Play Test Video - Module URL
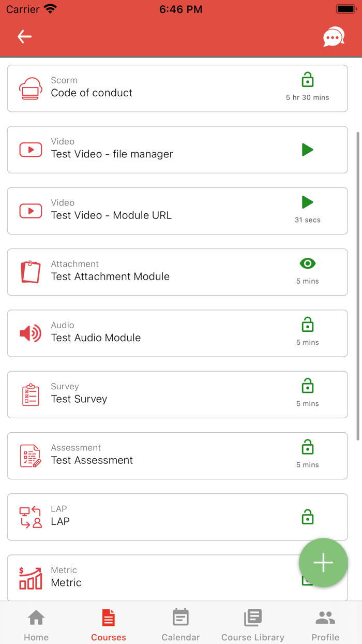Image resolution: width=362 pixels, height=644 pixels. pos(308,202)
